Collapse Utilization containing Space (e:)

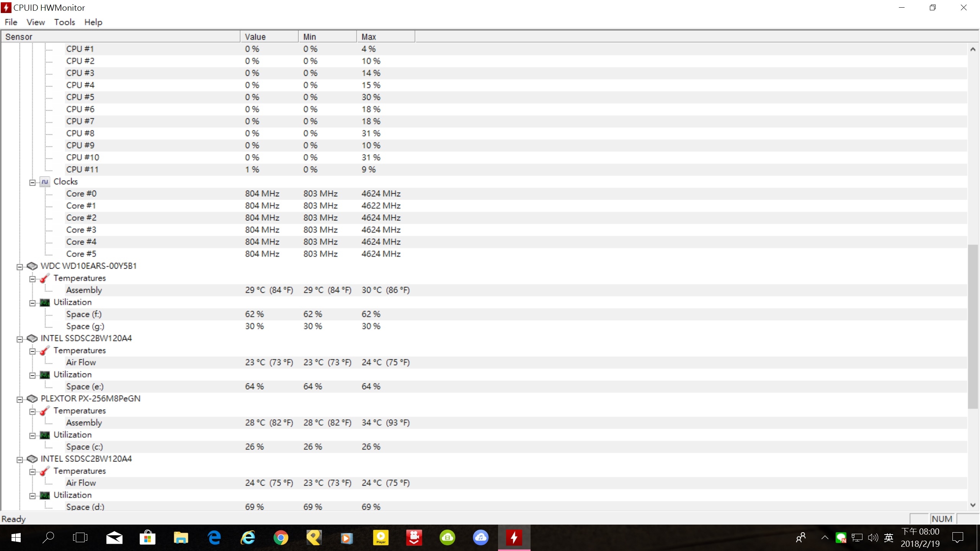[33, 375]
